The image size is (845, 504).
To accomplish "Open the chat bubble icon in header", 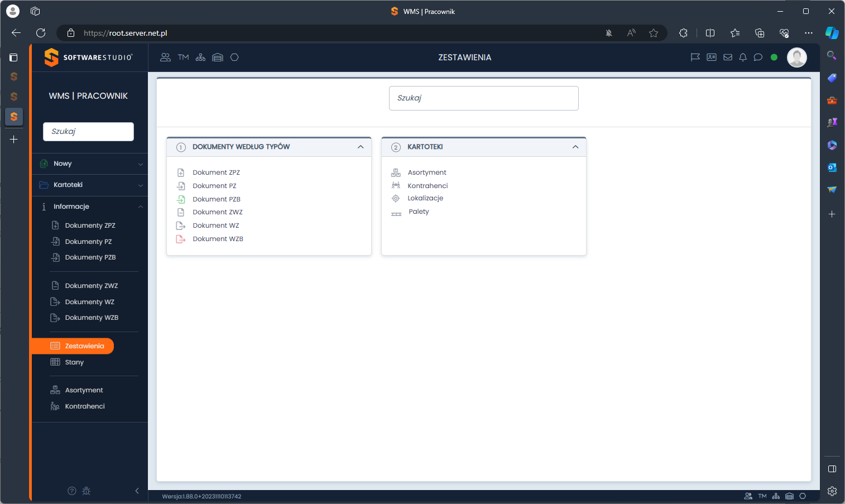I will pos(758,57).
